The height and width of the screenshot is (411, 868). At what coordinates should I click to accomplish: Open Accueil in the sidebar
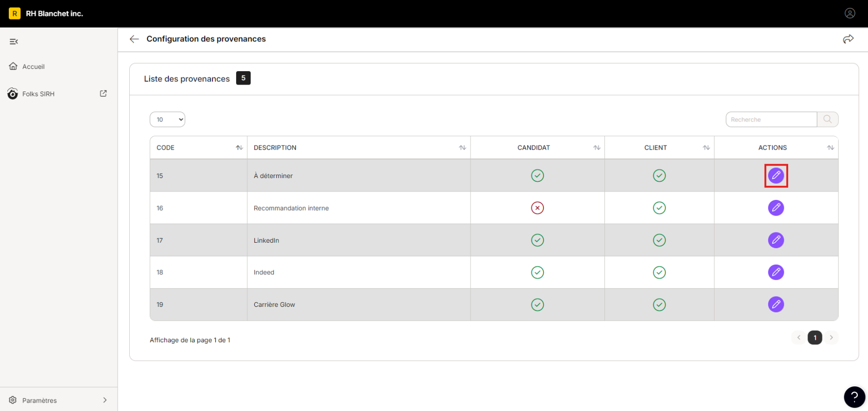point(33,66)
